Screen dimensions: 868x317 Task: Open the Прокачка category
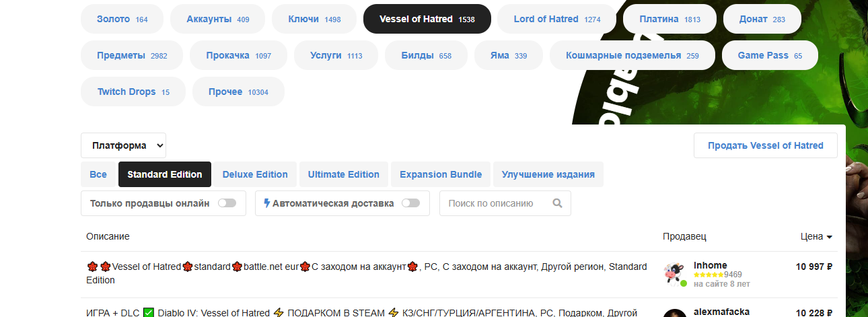click(x=240, y=55)
